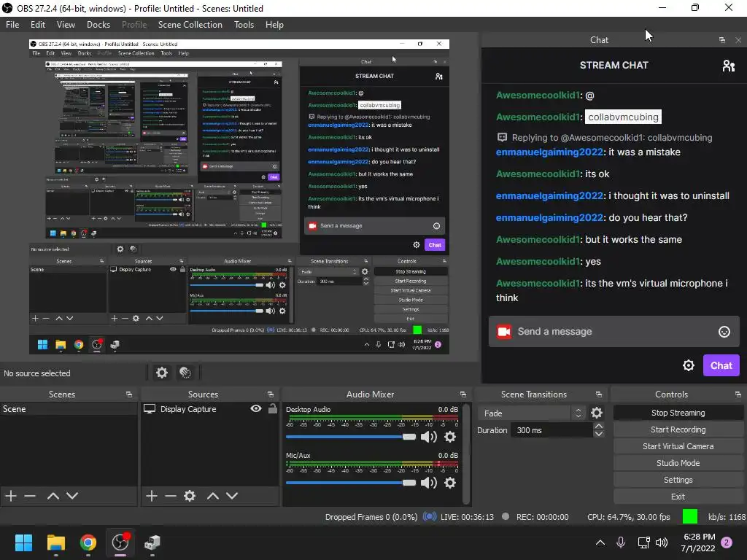Viewport: 747px width, 560px height.
Task: Click Start Recording button
Action: coord(678,429)
